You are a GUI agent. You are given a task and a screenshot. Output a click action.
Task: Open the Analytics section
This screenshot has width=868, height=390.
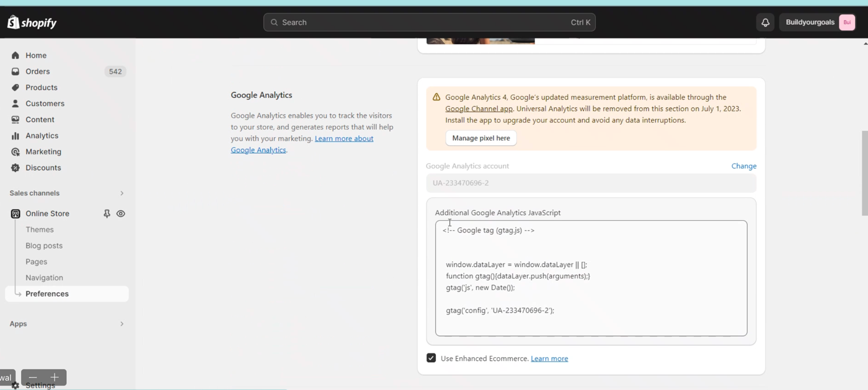point(42,135)
